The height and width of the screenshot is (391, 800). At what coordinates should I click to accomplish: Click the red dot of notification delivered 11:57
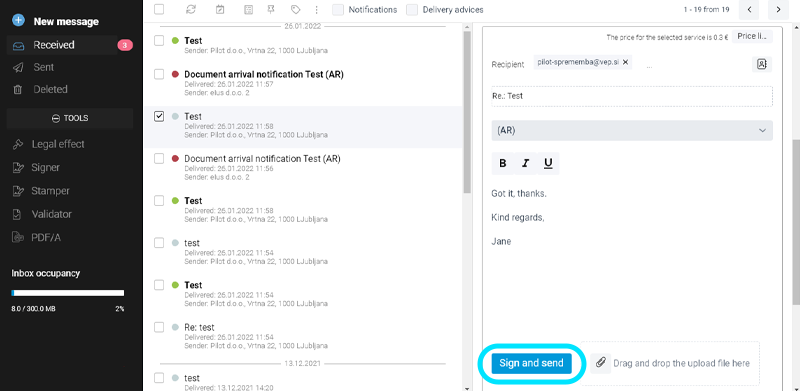pos(176,74)
